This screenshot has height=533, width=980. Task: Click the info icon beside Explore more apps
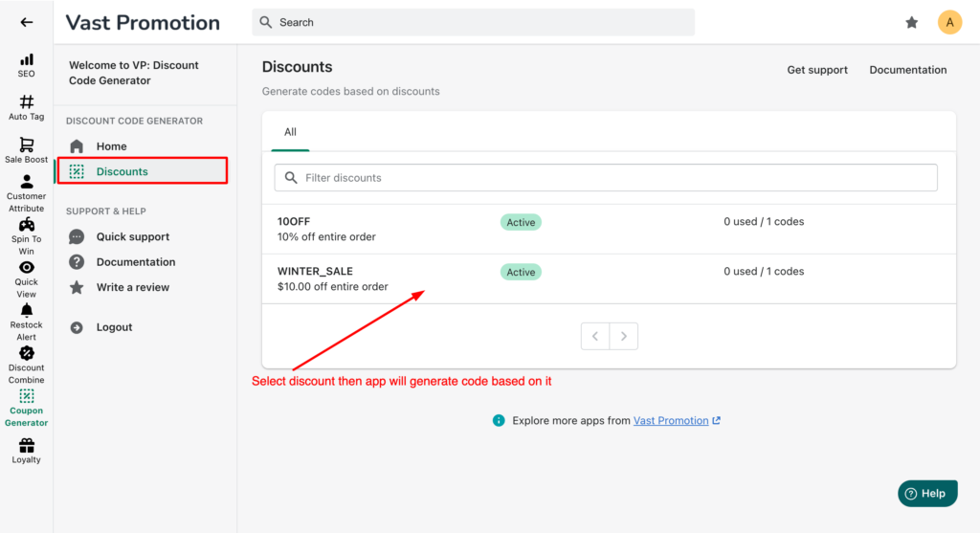(x=498, y=420)
